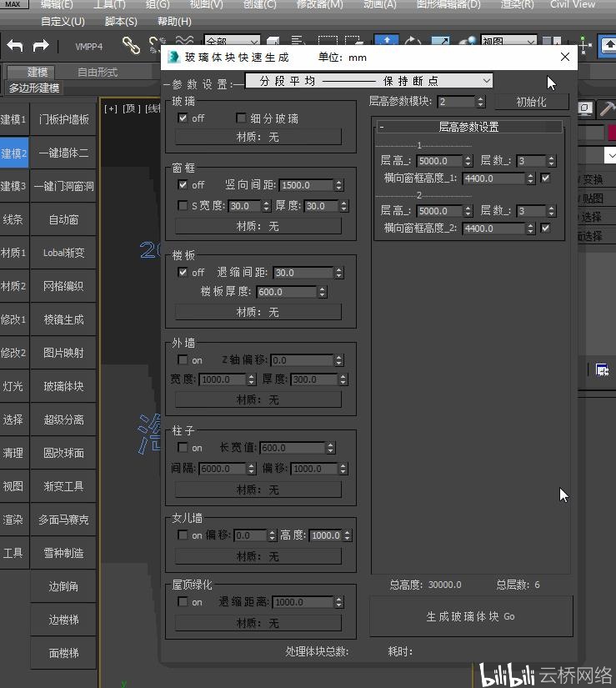Select the 灯光 category tab
The image size is (616, 688).
coord(14,386)
